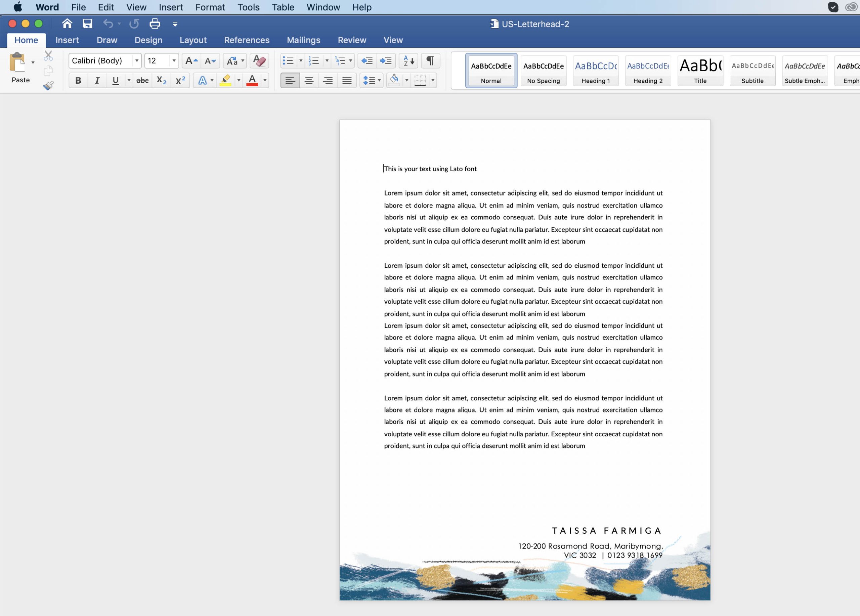
Task: Increase font size with the larger A
Action: 191,61
